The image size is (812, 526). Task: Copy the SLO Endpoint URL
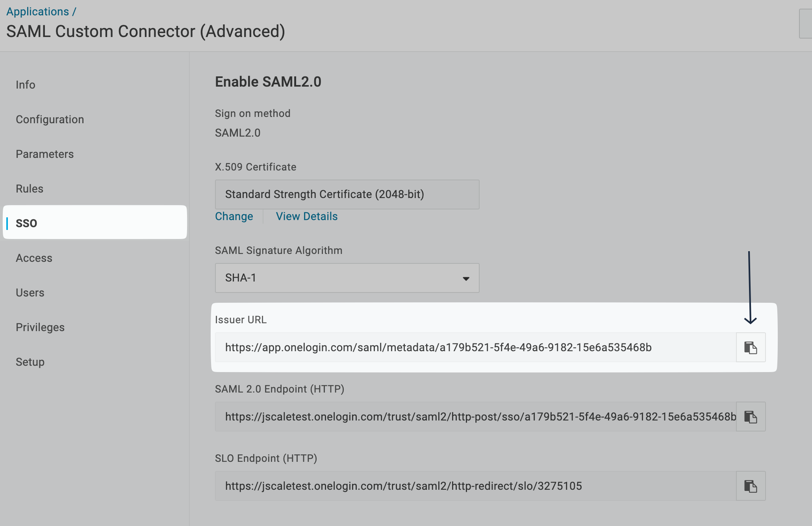(750, 486)
